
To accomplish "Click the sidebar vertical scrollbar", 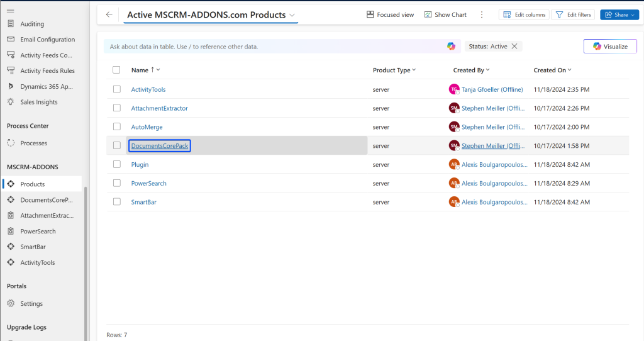I will (86, 263).
